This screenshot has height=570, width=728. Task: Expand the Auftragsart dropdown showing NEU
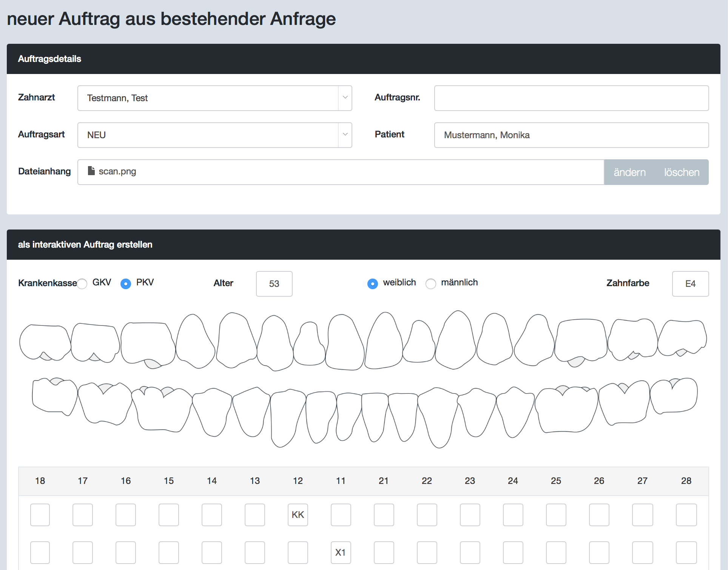point(214,135)
